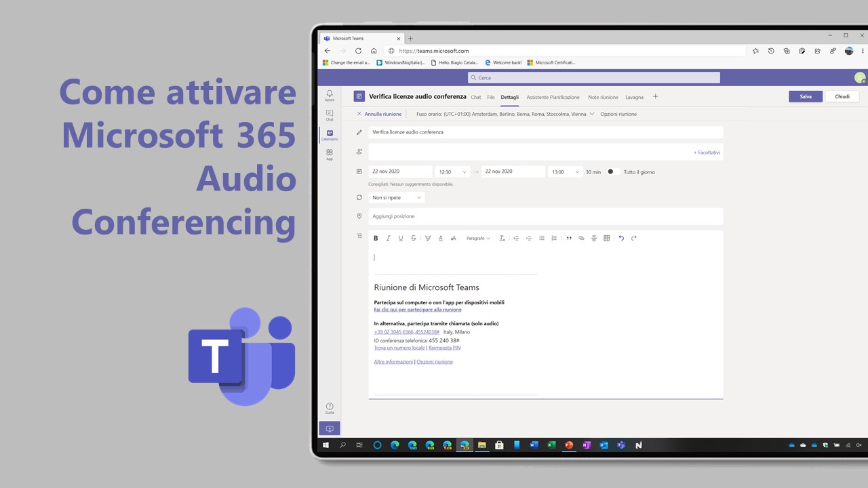Open the Note riunione tab
The height and width of the screenshot is (488, 868).
[x=603, y=97]
